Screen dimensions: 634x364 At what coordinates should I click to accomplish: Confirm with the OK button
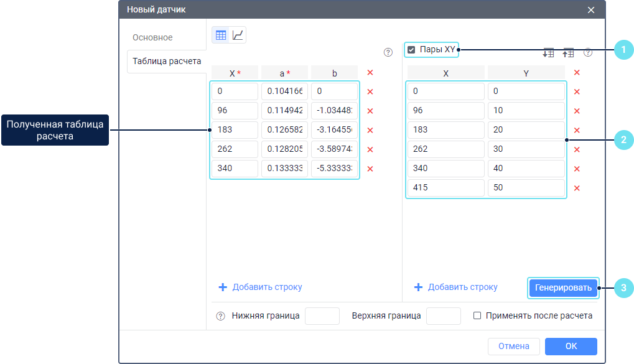tap(571, 346)
